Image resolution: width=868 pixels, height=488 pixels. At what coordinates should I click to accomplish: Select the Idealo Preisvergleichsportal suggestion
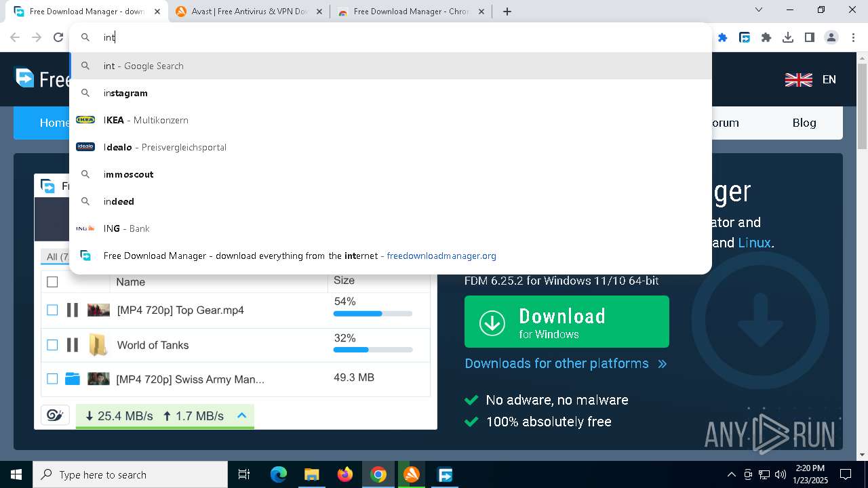(x=391, y=147)
